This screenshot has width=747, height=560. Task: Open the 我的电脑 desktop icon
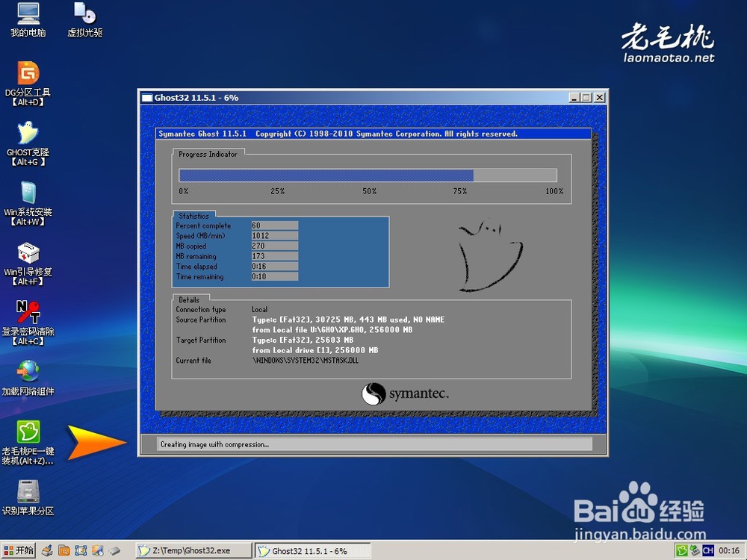click(x=28, y=19)
